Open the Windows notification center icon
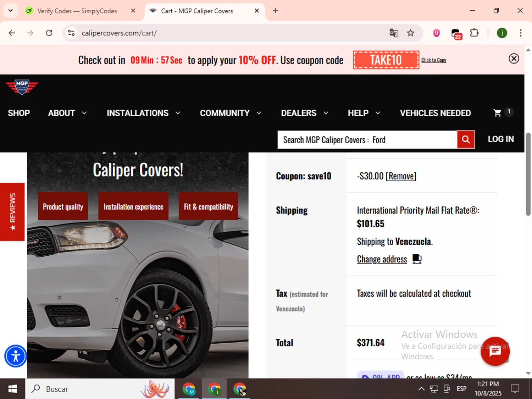Viewport: 532px width, 399px height. pyautogui.click(x=515, y=389)
